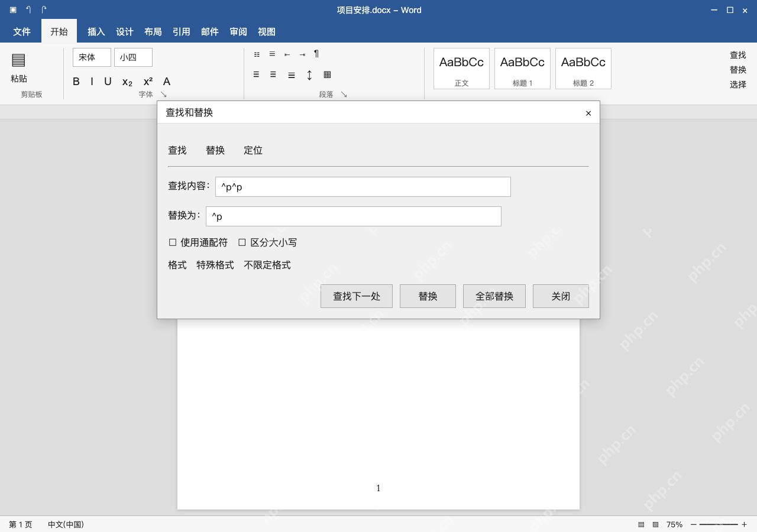Switch to the 引用 ribbon tab

(182, 32)
